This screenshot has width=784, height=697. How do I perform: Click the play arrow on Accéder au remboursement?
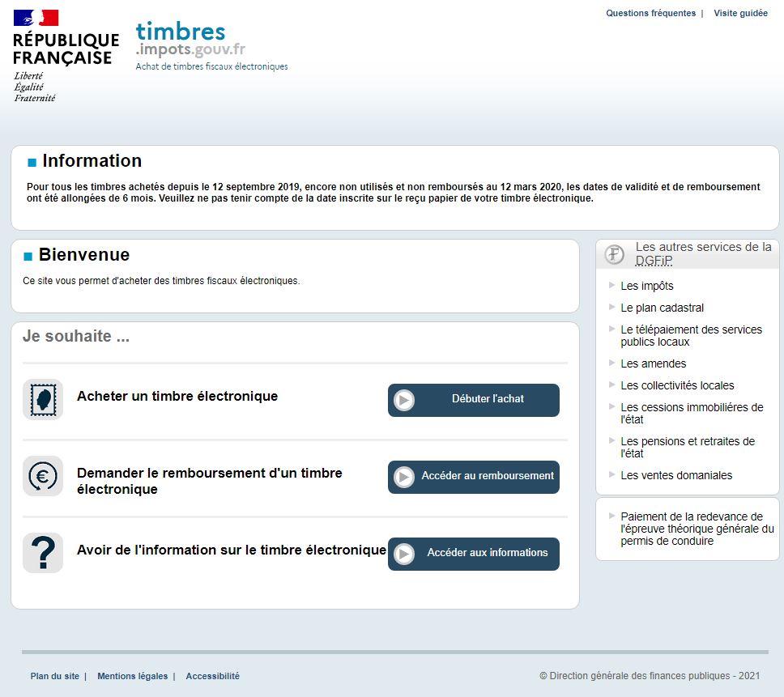(404, 477)
